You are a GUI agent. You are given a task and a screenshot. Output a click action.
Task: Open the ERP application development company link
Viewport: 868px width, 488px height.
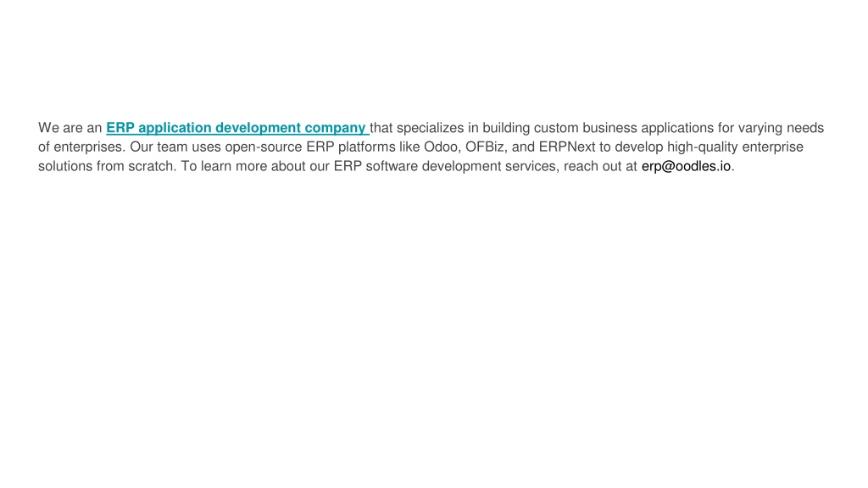point(237,128)
